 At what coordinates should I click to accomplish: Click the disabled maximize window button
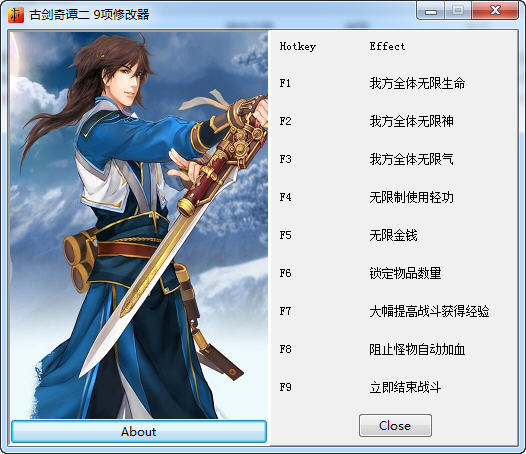tap(458, 11)
